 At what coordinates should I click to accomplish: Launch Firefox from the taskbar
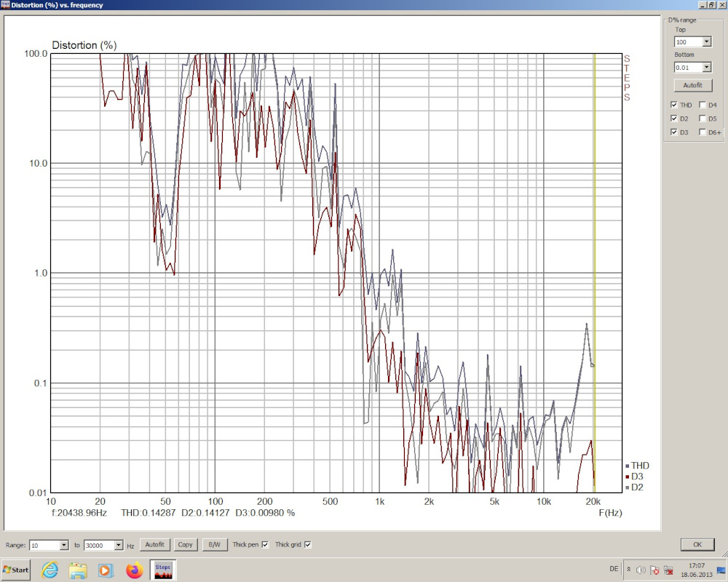coord(134,570)
